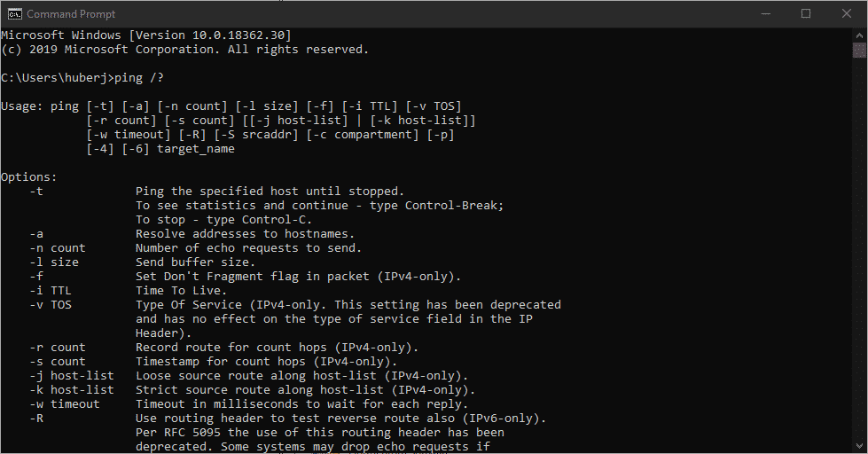
Task: Minimize the Command Prompt window
Action: [x=765, y=14]
